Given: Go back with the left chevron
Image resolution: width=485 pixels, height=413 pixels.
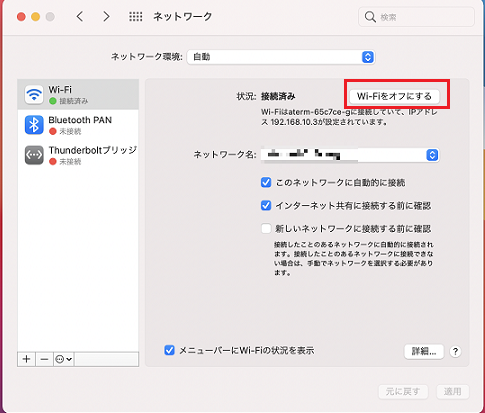Looking at the screenshot, I should coord(80,16).
